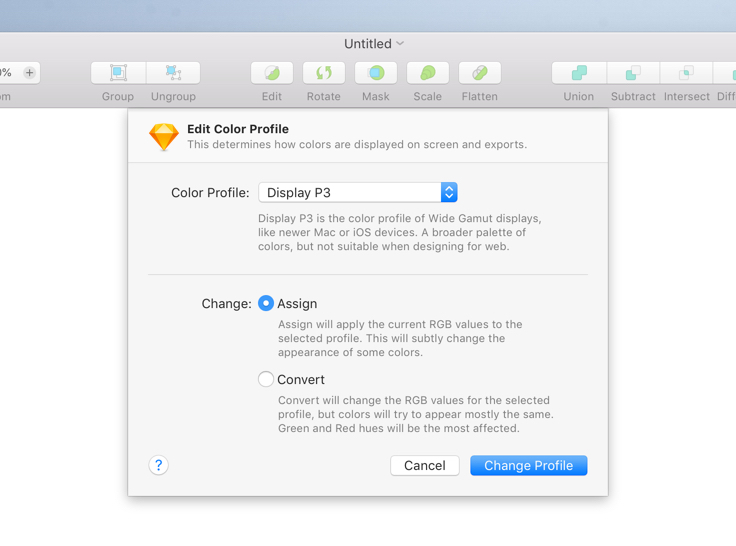This screenshot has width=736, height=546.
Task: Click the zoom in plus button
Action: pyautogui.click(x=29, y=73)
